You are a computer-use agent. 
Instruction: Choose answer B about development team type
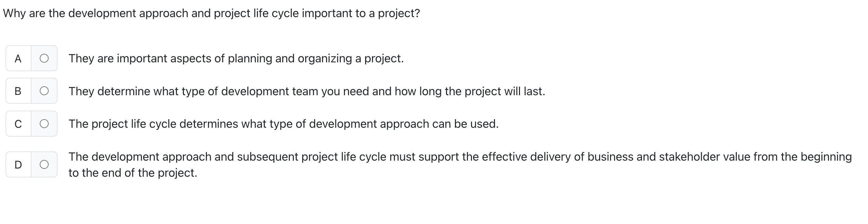[44, 91]
